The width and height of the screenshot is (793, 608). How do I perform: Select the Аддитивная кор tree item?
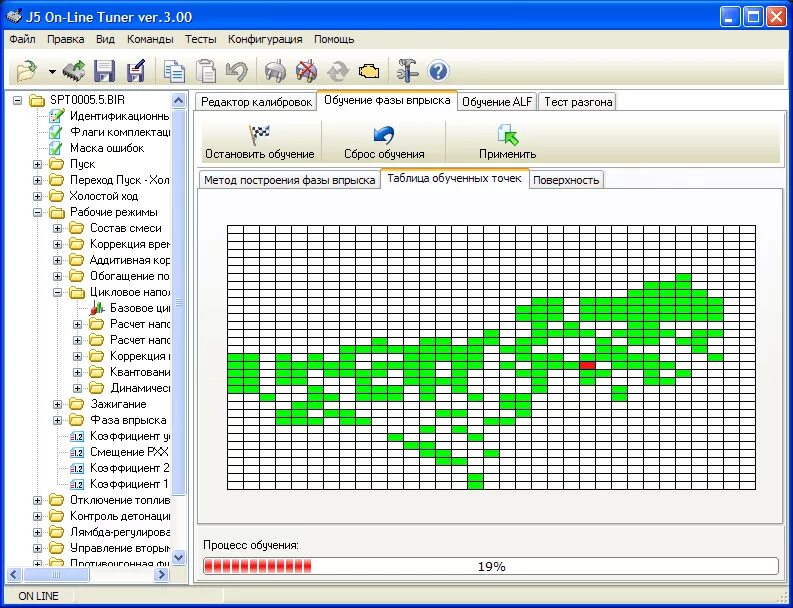[x=129, y=260]
